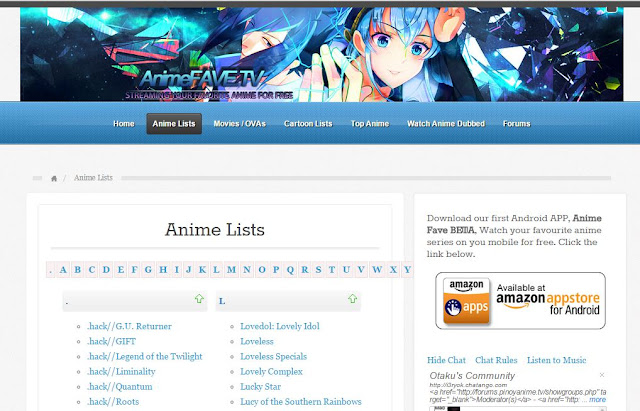The height and width of the screenshot is (411, 640).
Task: Jump to letter N in index
Action: (247, 270)
